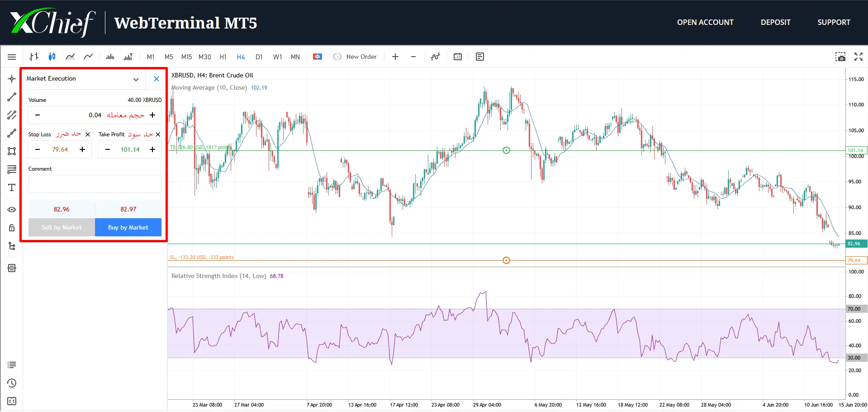
Task: Select the M15 timeframe
Action: 186,57
